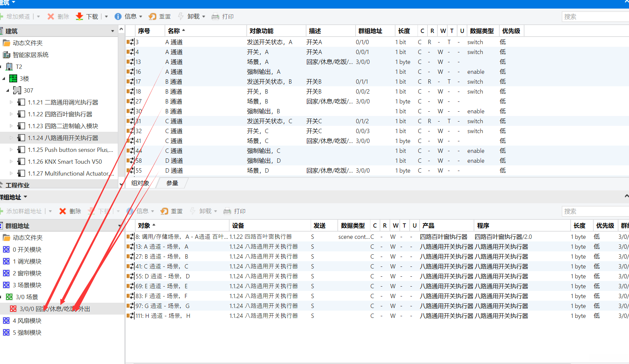
Task: Collapse the 307 tree node
Action: (x=8, y=91)
